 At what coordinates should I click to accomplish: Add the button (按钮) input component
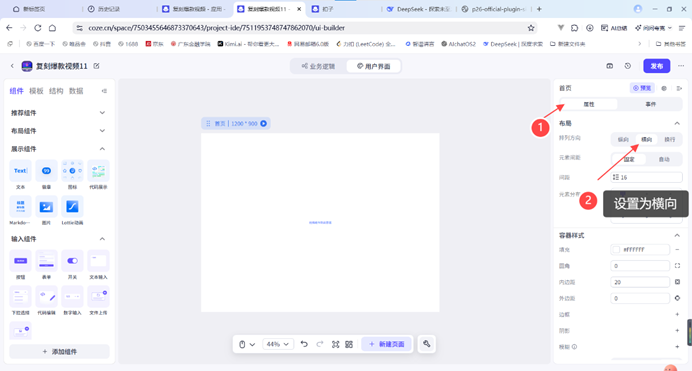coord(20,261)
